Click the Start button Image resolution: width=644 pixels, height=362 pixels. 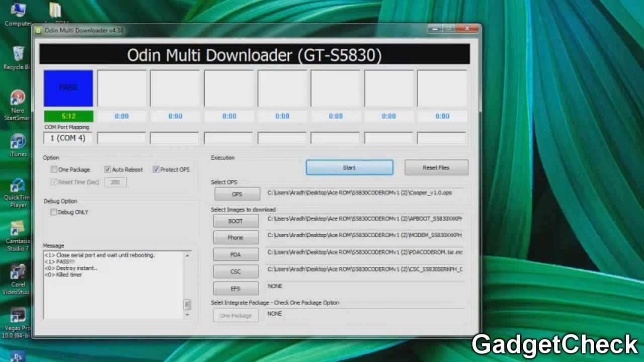pos(350,168)
